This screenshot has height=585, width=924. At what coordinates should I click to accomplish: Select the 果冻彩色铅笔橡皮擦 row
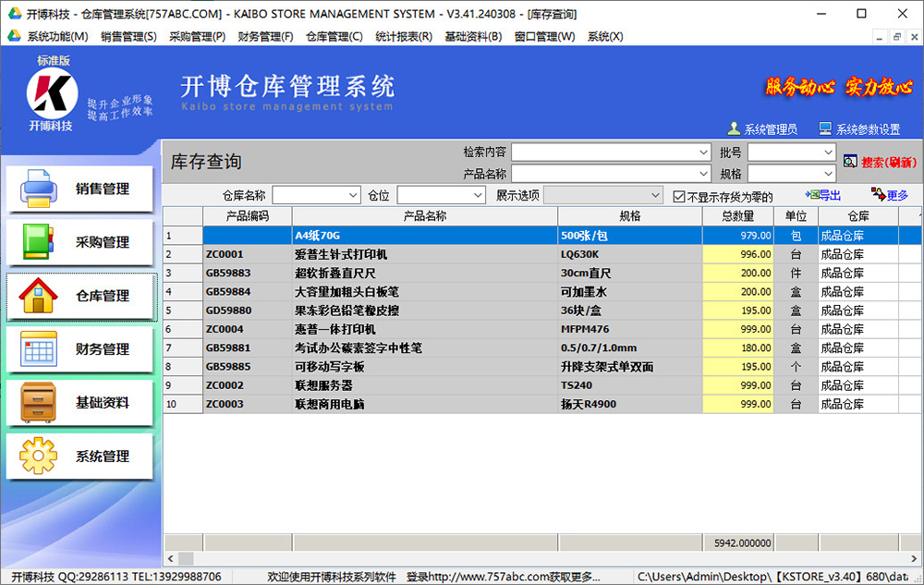point(542,311)
